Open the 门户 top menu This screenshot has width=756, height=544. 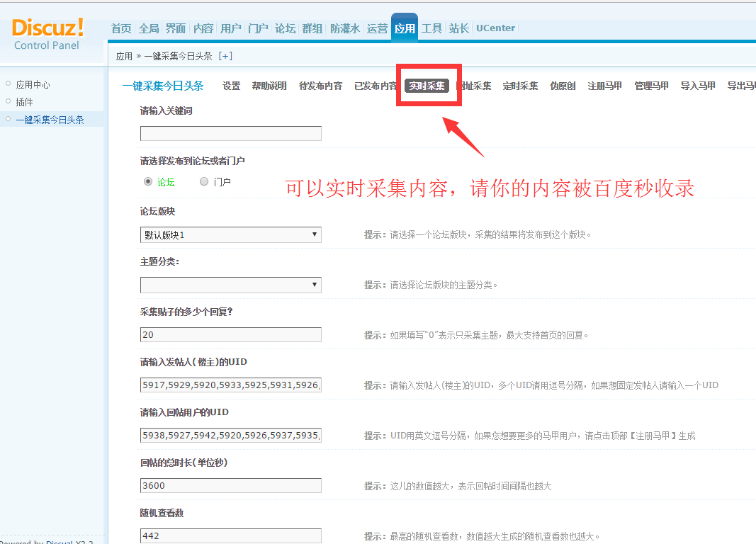pos(258,28)
